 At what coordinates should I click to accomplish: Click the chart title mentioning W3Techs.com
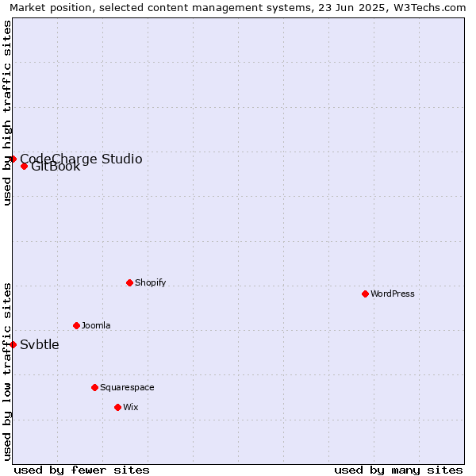click(238, 8)
